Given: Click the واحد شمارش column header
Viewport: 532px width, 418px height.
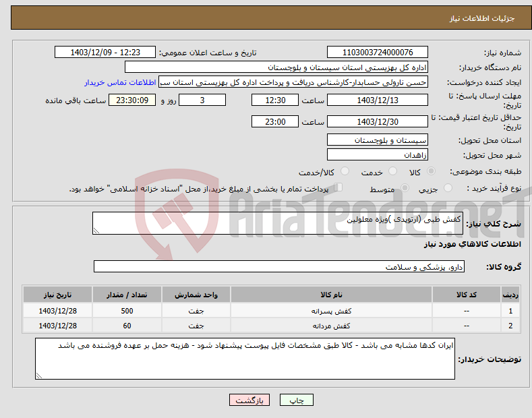Looking at the screenshot, I should [196, 295].
